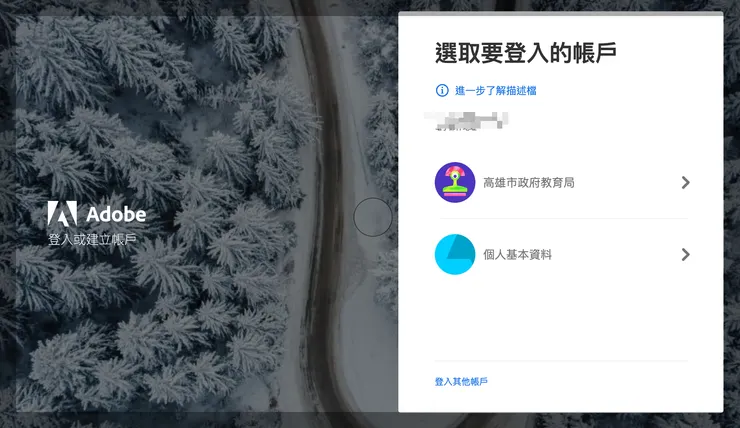Click the divider line between the two accounts
This screenshot has width=740, height=428.
point(564,218)
